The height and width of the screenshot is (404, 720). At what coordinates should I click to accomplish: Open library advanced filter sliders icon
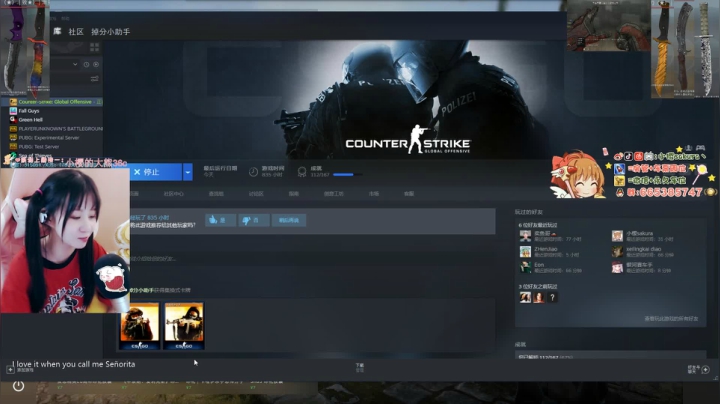95,79
